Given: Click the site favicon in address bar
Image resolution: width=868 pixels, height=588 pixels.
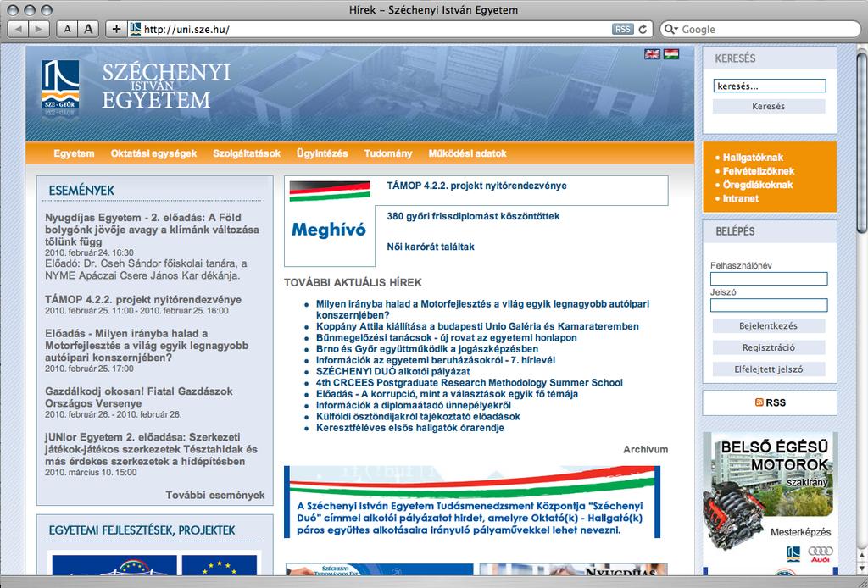Looking at the screenshot, I should coord(135,29).
